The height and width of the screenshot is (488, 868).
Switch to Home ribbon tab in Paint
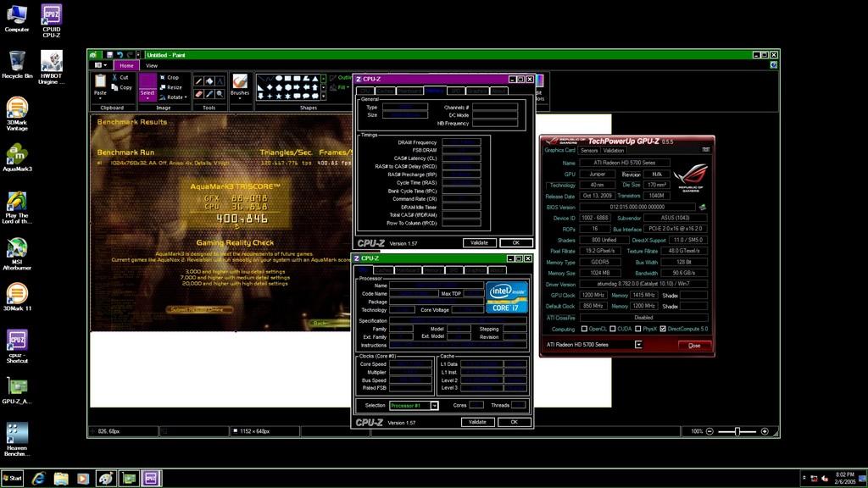(126, 65)
